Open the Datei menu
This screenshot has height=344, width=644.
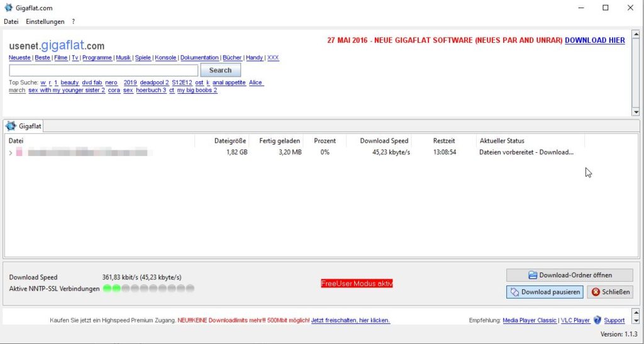click(11, 22)
